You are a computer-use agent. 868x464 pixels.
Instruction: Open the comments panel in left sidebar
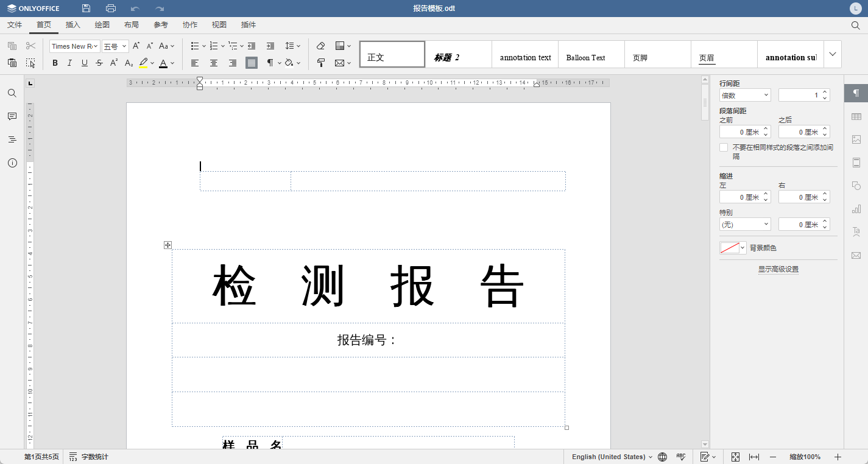pyautogui.click(x=12, y=116)
